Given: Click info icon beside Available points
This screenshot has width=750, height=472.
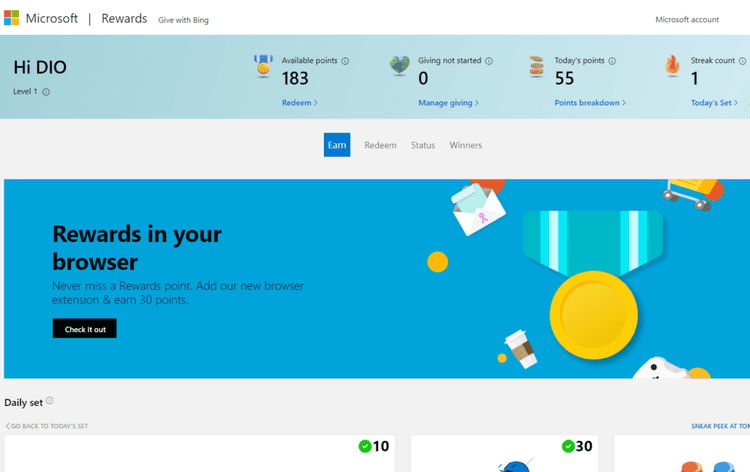Looking at the screenshot, I should (346, 61).
